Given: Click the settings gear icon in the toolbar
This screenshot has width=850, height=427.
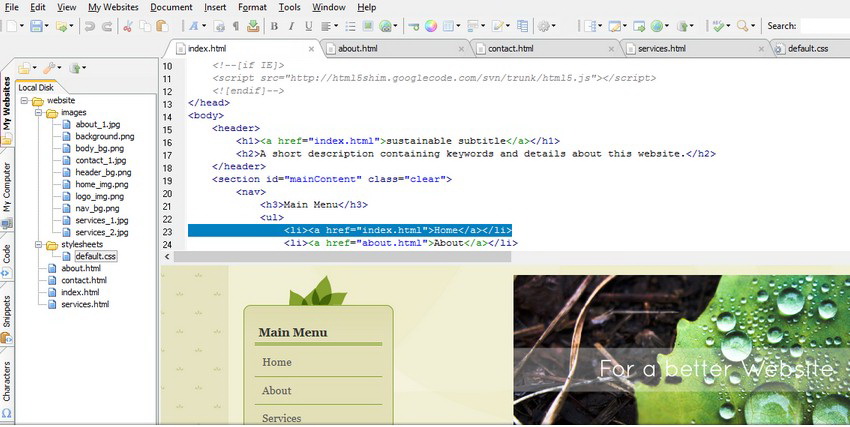Looking at the screenshot, I should pyautogui.click(x=545, y=26).
